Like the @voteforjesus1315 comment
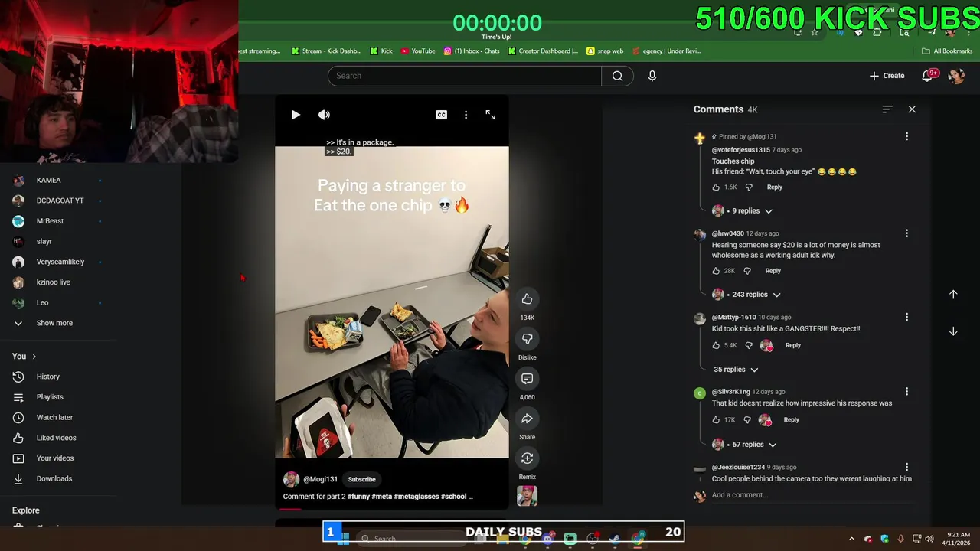 pyautogui.click(x=716, y=187)
